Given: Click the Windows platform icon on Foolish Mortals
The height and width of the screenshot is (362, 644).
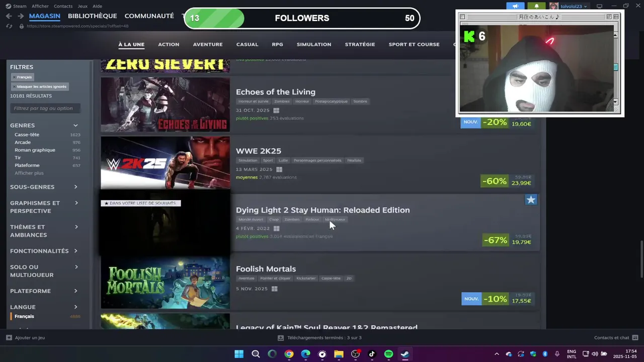Looking at the screenshot, I should pos(274,289).
